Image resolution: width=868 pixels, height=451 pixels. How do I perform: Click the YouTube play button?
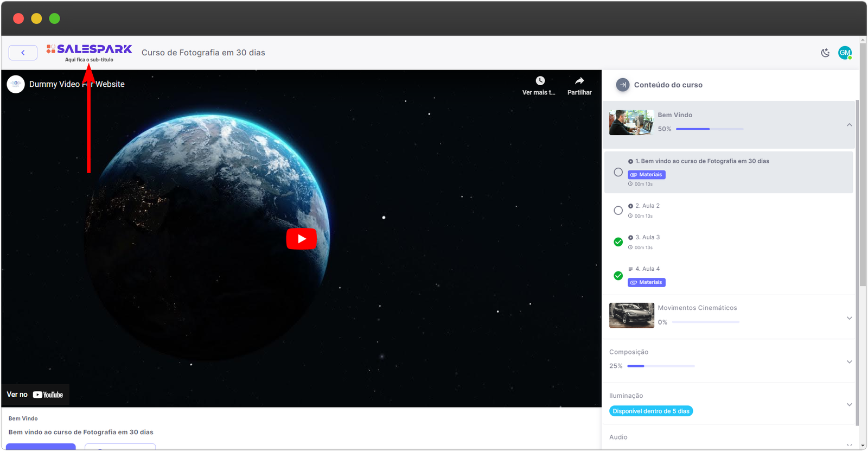coord(301,239)
